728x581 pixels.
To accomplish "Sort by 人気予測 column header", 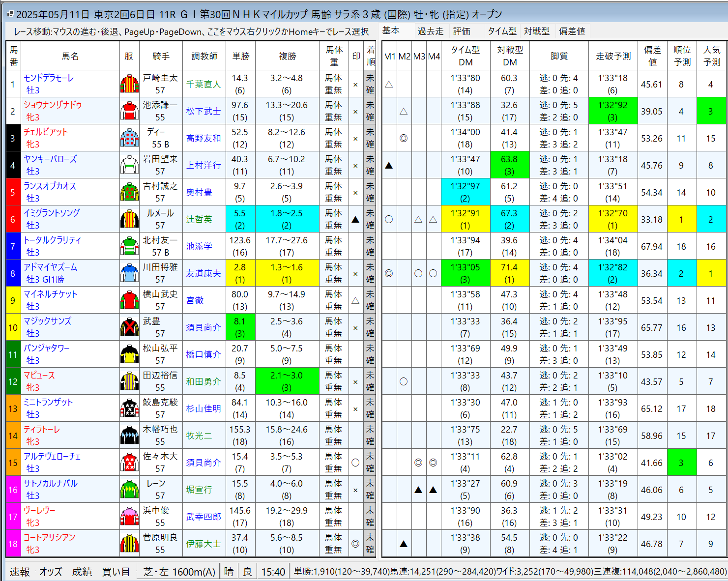I will [x=711, y=56].
